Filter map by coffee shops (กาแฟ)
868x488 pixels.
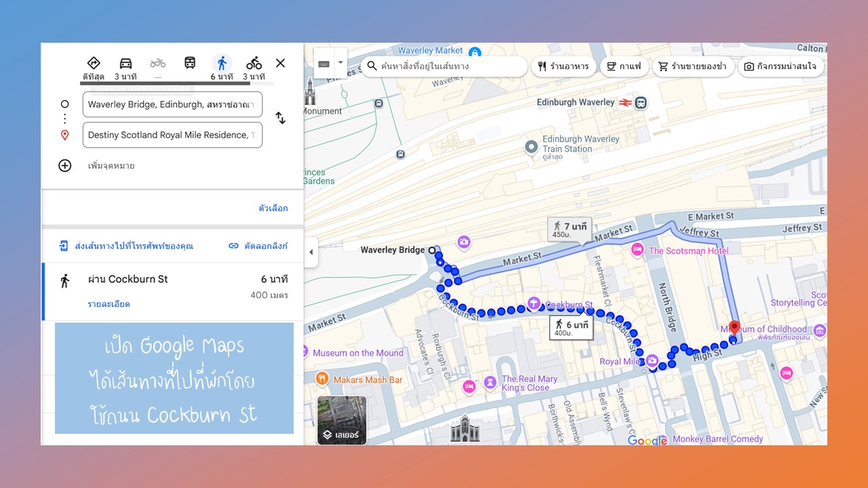(624, 66)
